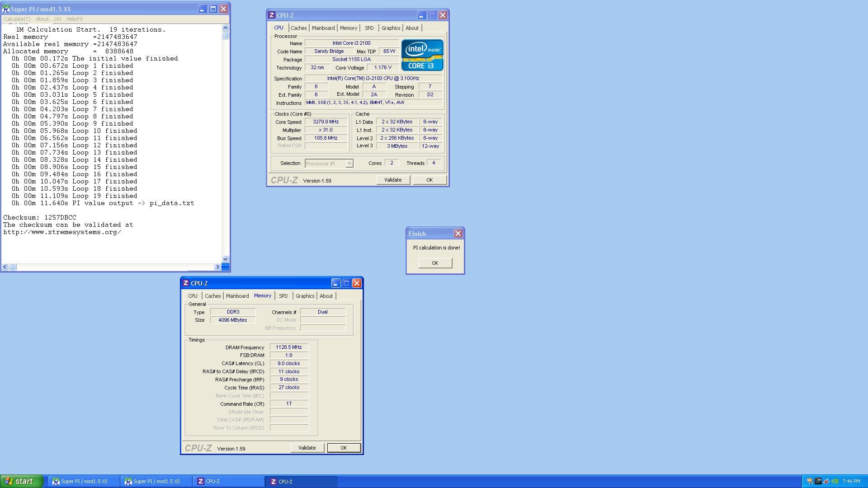Click the Multiplier x 31.0 value
Viewport: 868px width, 488px height.
[326, 130]
